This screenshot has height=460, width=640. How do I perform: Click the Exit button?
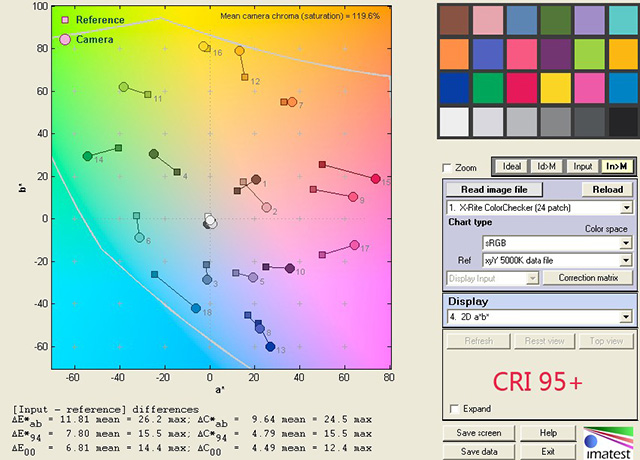(x=548, y=451)
